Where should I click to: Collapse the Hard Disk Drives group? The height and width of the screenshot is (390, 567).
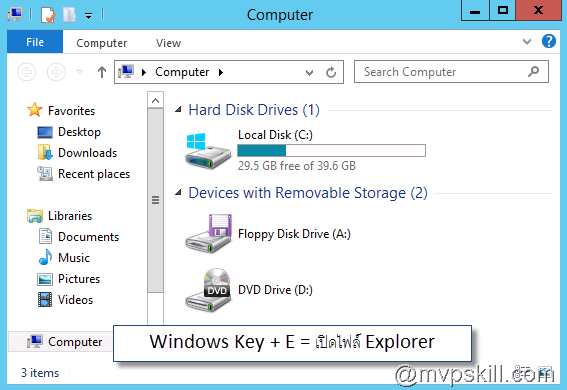click(178, 110)
